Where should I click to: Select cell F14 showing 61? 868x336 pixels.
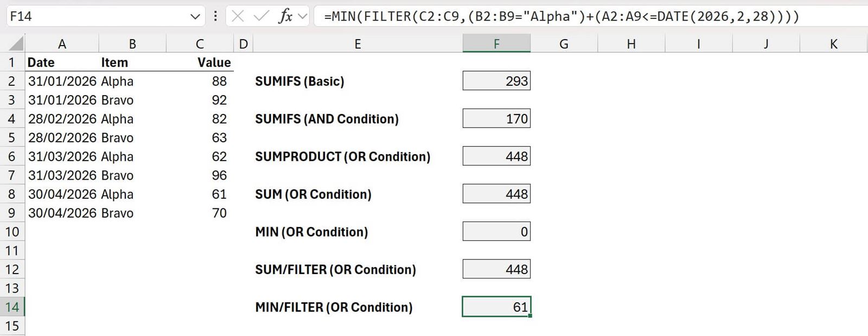pyautogui.click(x=496, y=307)
